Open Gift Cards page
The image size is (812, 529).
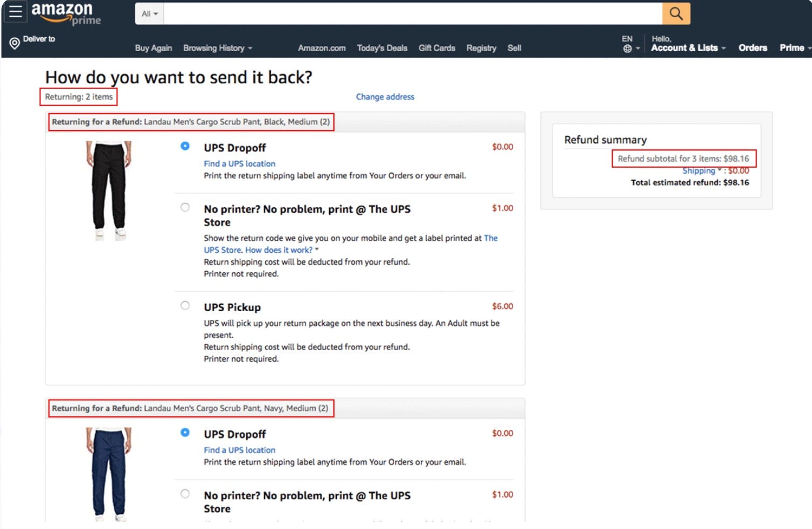437,48
